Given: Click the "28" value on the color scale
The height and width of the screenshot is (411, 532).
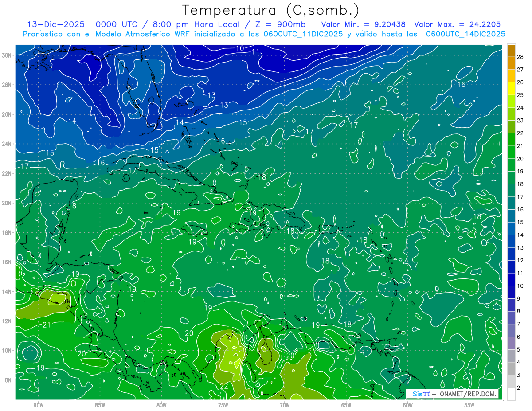Looking at the screenshot, I should 520,57.
